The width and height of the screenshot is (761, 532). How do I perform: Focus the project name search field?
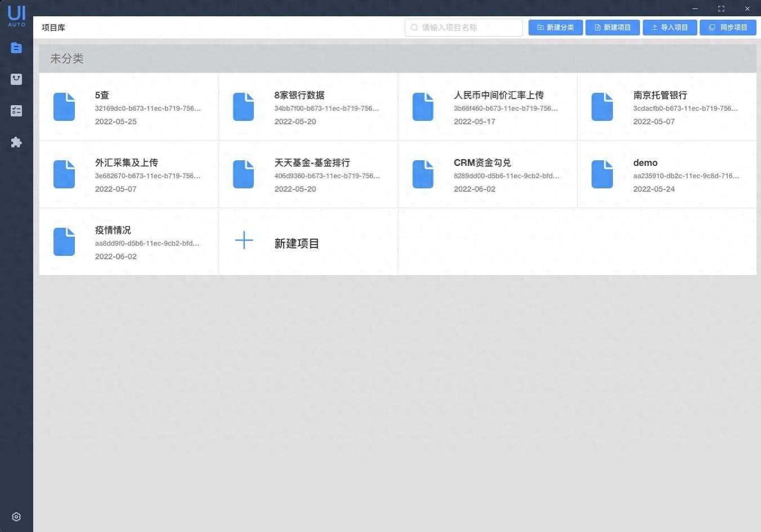click(x=464, y=28)
